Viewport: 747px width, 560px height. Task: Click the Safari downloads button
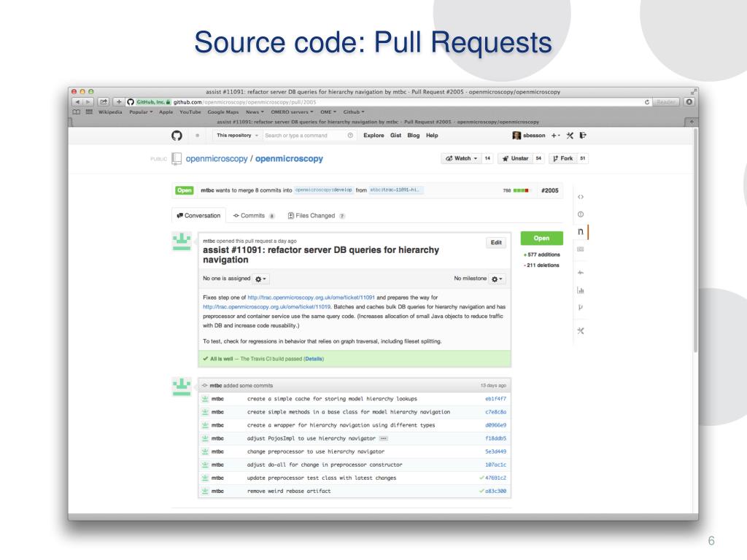click(689, 102)
